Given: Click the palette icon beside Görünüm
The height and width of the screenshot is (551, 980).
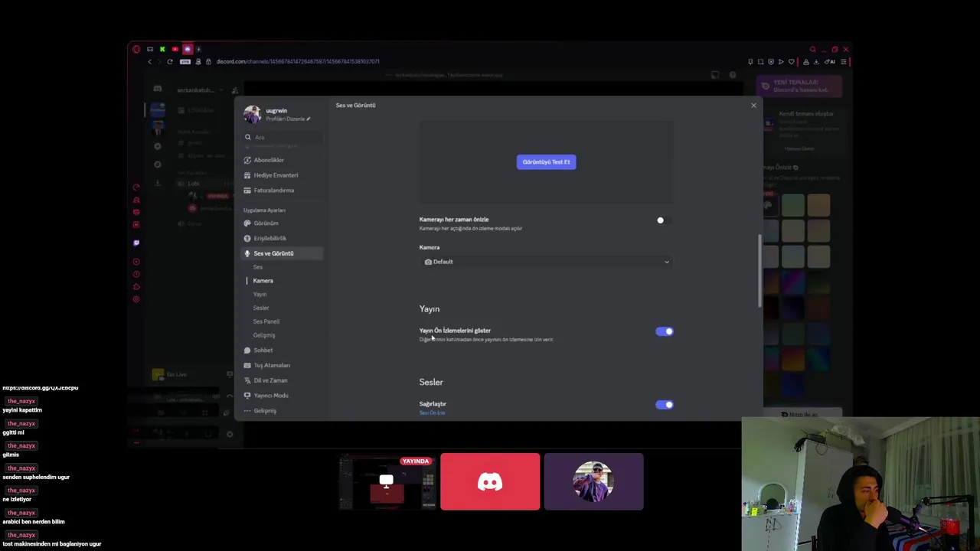Looking at the screenshot, I should [247, 223].
